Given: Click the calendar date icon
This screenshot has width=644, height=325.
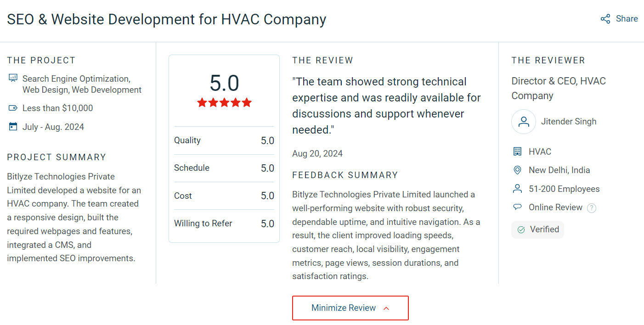Looking at the screenshot, I should pos(13,127).
